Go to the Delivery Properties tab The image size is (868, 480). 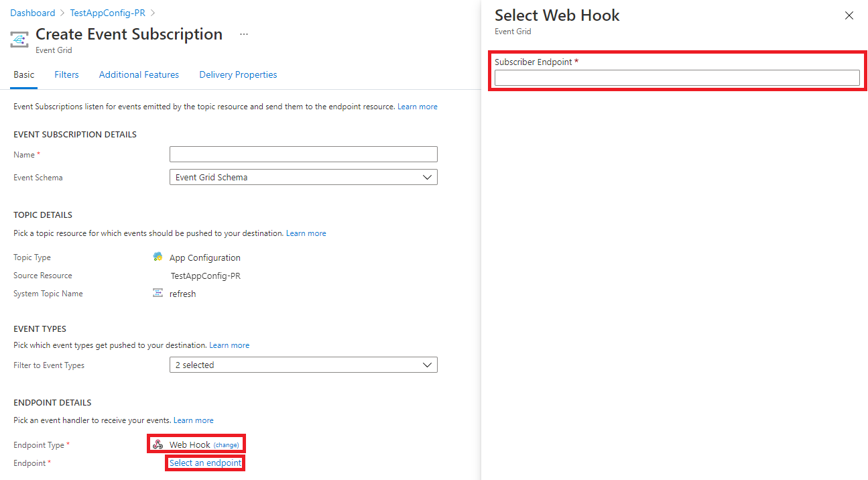pos(238,75)
